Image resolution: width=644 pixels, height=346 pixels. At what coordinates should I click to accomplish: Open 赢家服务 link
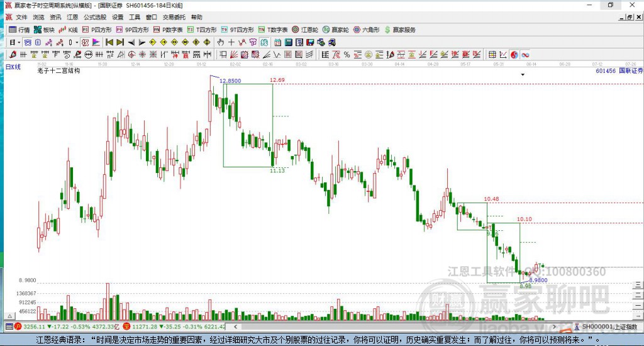coord(400,30)
